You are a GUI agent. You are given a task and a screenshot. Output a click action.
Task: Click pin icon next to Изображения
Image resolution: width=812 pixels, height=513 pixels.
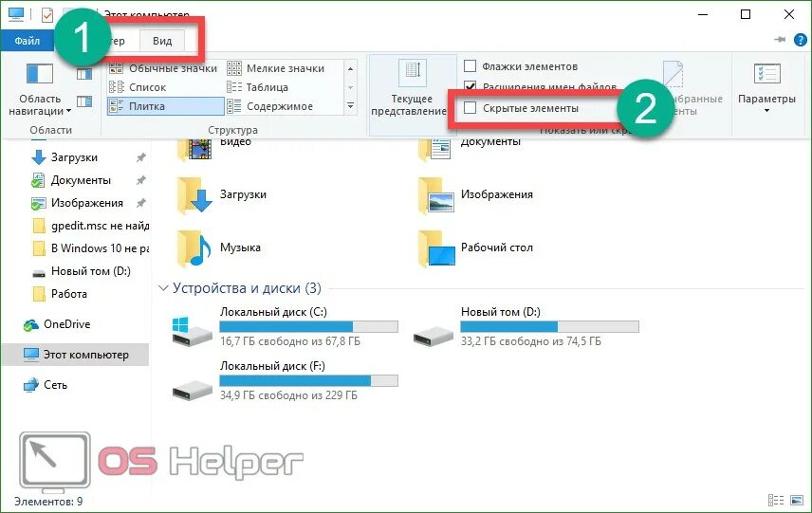tap(140, 203)
